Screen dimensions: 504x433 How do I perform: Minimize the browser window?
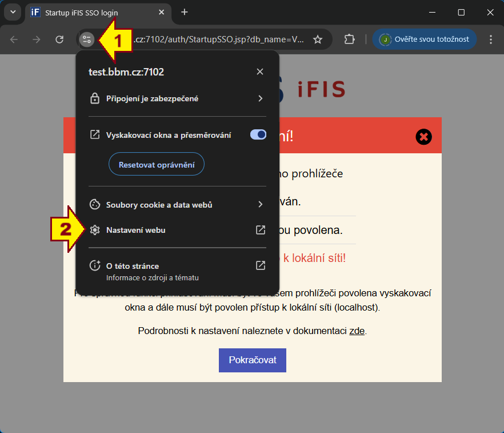pos(433,12)
